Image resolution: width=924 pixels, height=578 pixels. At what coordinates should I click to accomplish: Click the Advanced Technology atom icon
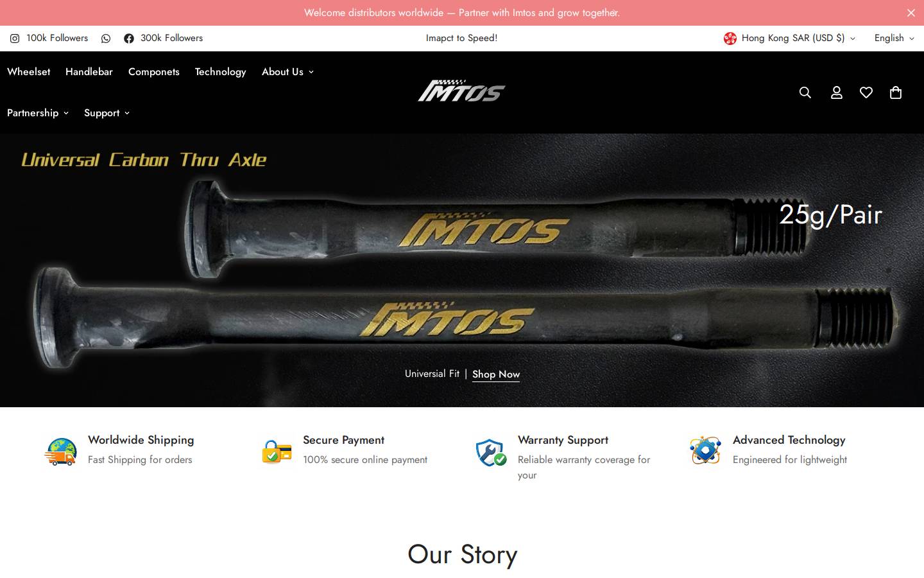pos(705,450)
